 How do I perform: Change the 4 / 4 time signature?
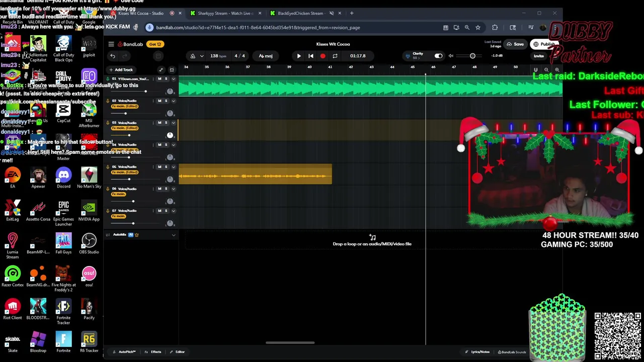coord(239,56)
